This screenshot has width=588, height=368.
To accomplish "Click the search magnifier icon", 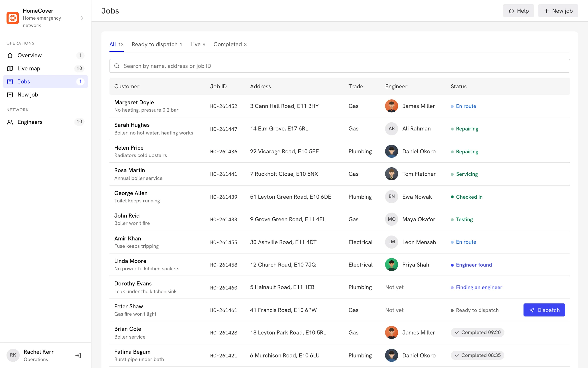I will 117,66.
